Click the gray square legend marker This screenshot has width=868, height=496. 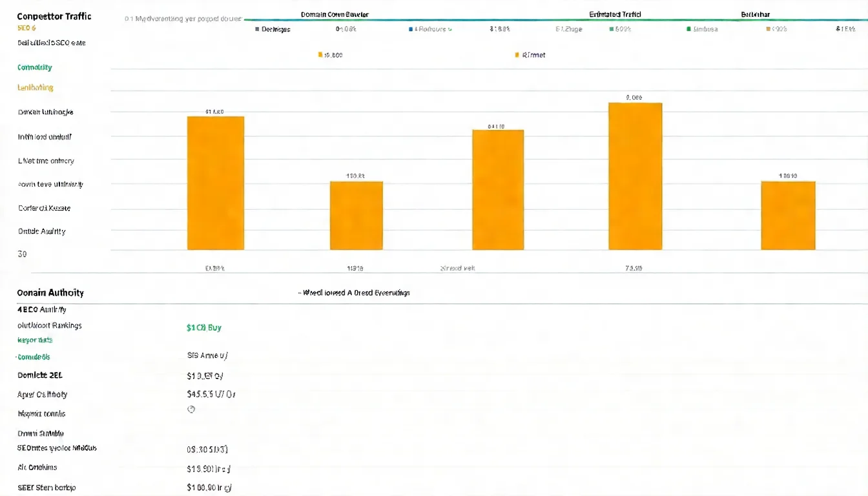tap(257, 29)
